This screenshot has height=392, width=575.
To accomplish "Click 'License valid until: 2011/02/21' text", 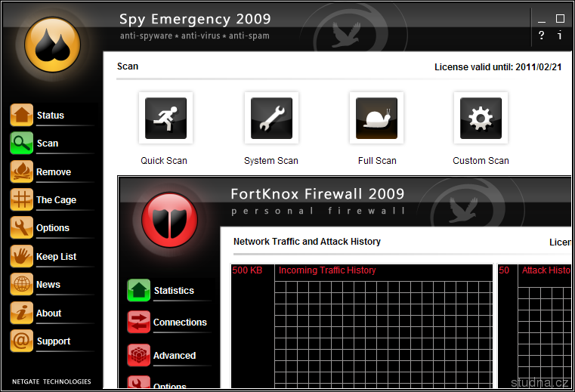I will coord(498,67).
